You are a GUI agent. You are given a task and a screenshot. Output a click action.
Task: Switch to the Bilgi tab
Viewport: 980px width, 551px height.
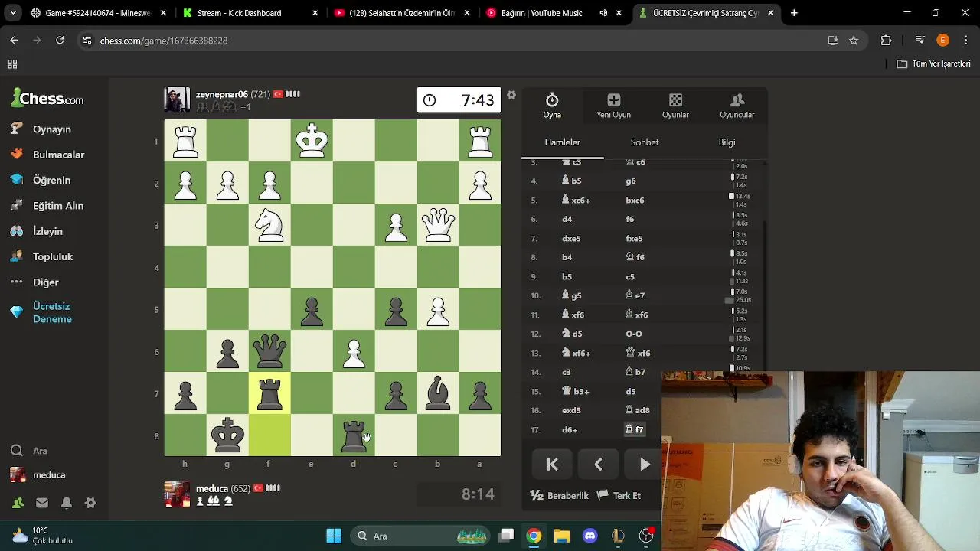727,142
